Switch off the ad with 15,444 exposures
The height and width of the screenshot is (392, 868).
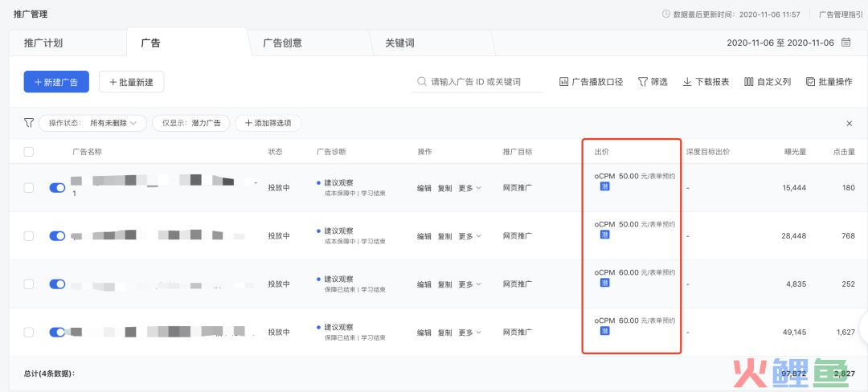click(58, 188)
